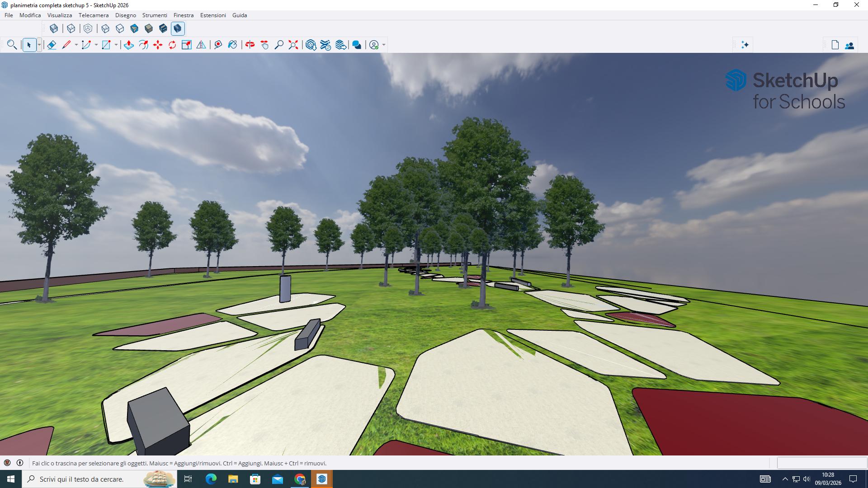Click the measurements input box
The image size is (868, 488).
click(x=821, y=463)
